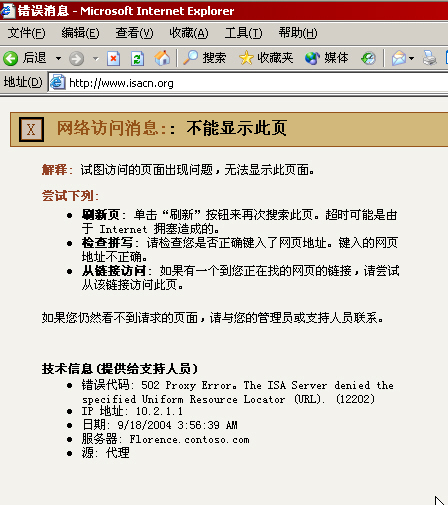The height and width of the screenshot is (505, 448).
Task: Expand the Back button history dropdown arrow
Action: click(58, 59)
